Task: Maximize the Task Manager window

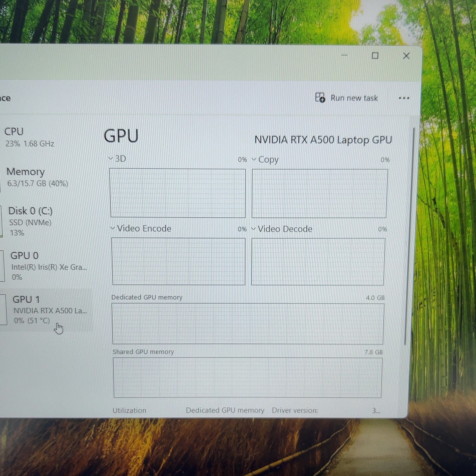Action: click(x=375, y=56)
